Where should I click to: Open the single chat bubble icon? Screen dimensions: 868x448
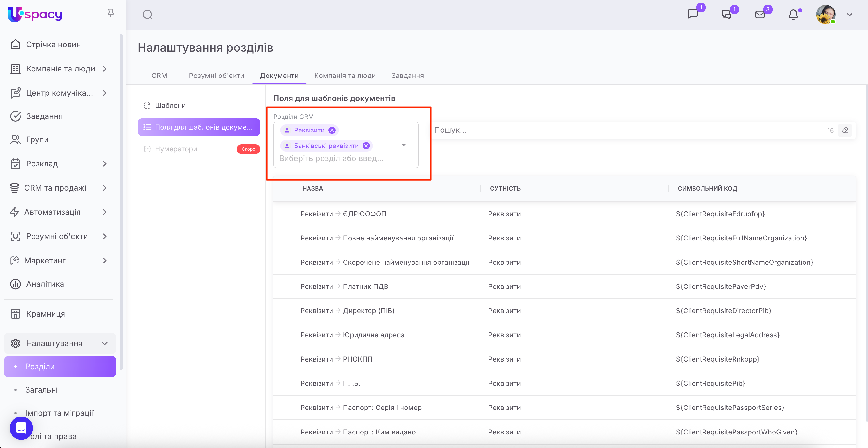[693, 14]
